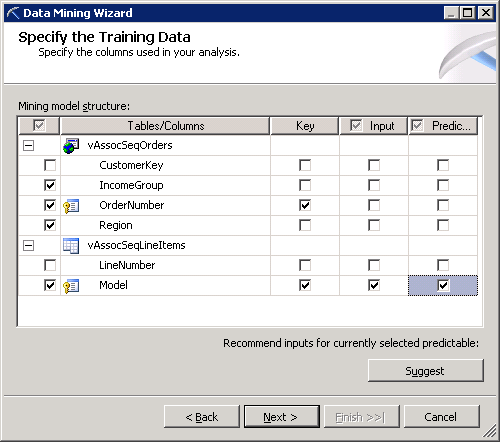The height and width of the screenshot is (442, 500).
Task: Click the key icon beside Model
Action: [71, 286]
